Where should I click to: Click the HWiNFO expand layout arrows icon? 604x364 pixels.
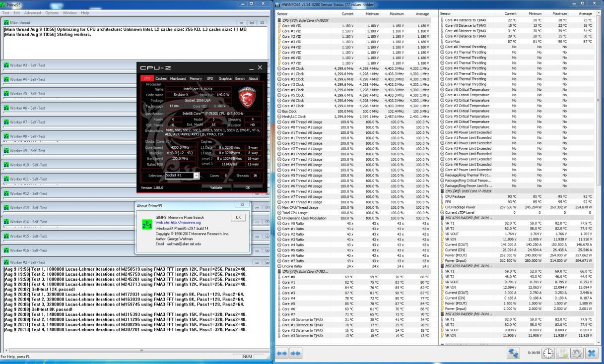pos(282,354)
